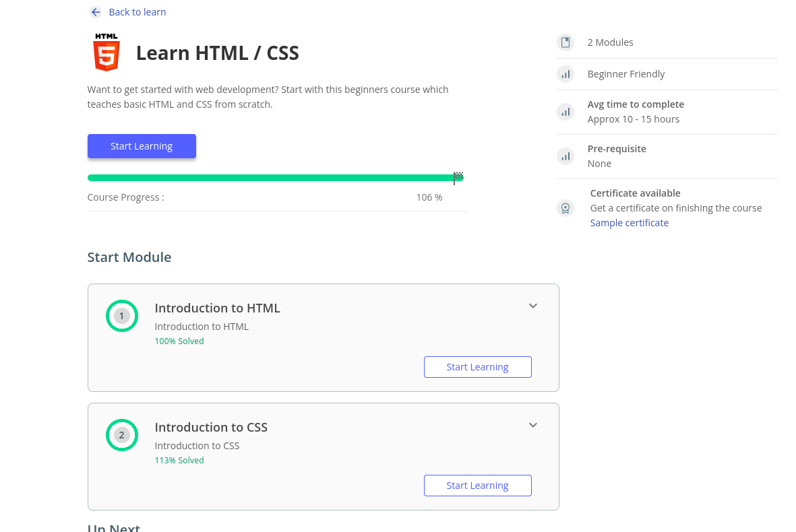Click the Beginner Friendly text
This screenshot has width=796, height=532.
click(x=626, y=74)
